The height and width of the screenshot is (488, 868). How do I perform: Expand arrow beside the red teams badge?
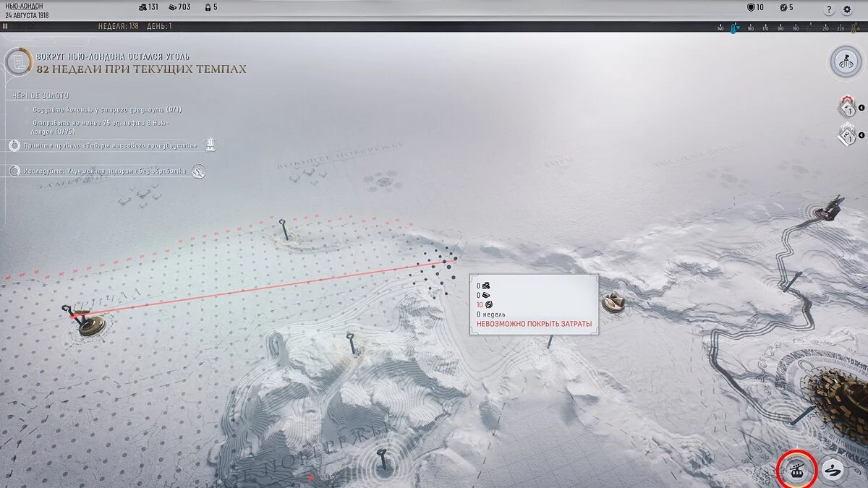[861, 109]
